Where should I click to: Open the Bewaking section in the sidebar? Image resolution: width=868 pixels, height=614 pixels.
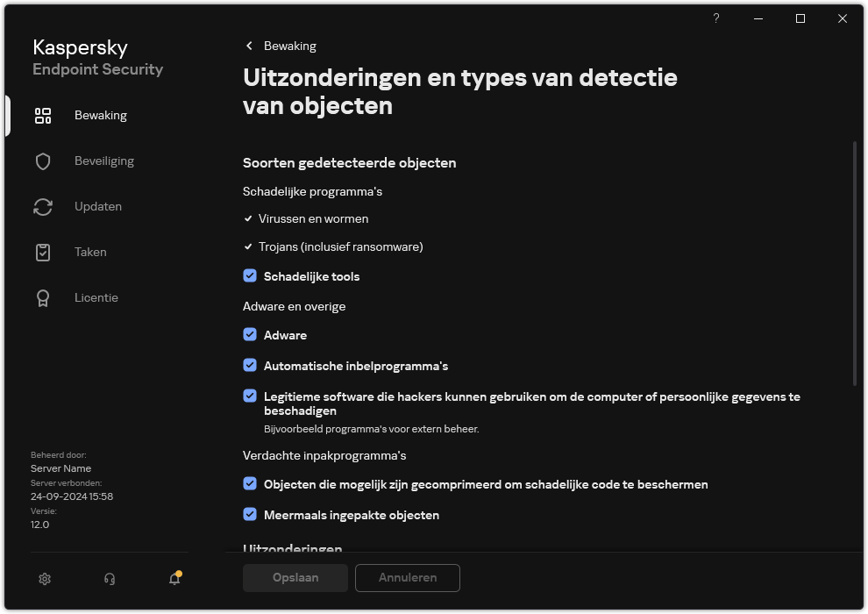pyautogui.click(x=100, y=115)
